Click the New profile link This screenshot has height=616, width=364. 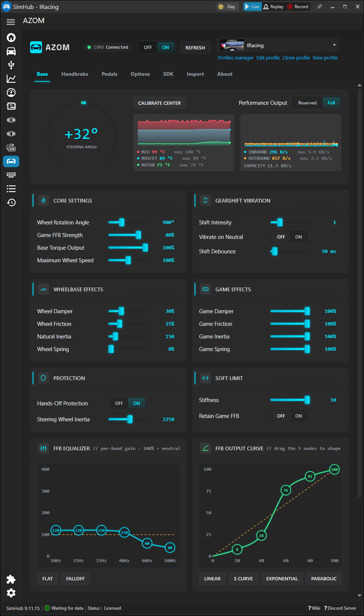325,58
